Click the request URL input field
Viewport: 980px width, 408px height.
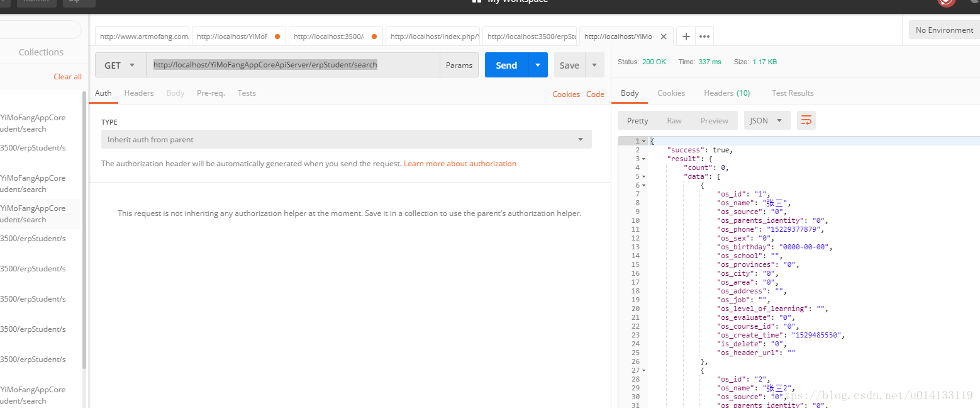(x=292, y=65)
